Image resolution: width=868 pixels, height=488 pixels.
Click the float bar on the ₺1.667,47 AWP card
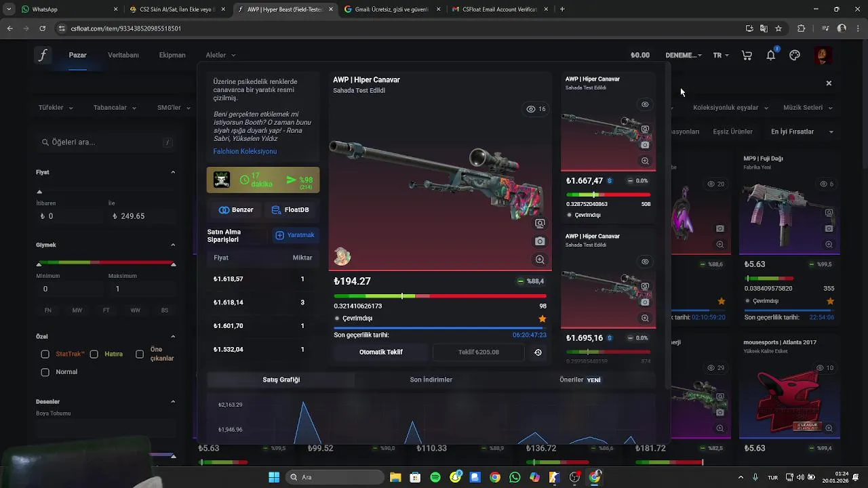(x=608, y=195)
